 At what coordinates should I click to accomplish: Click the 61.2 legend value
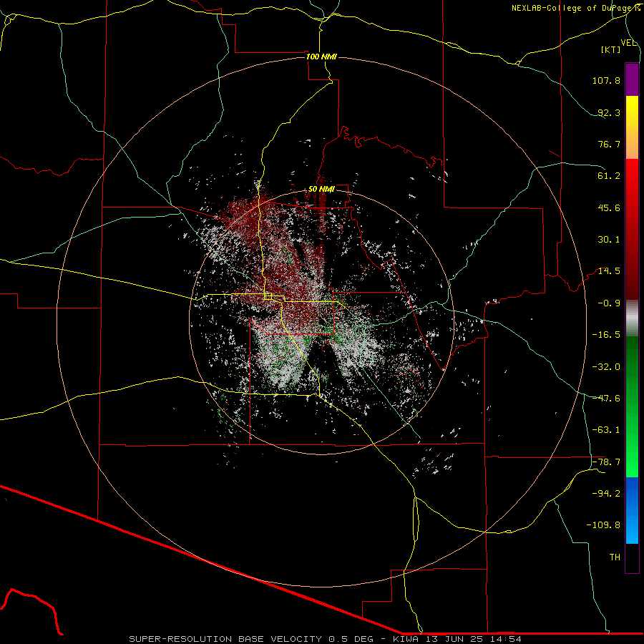tap(609, 176)
